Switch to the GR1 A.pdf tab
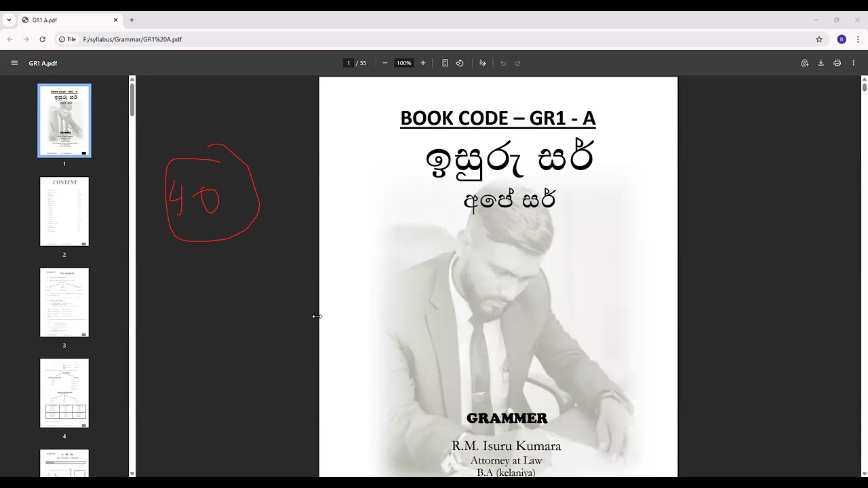This screenshot has height=488, width=868. coord(70,20)
